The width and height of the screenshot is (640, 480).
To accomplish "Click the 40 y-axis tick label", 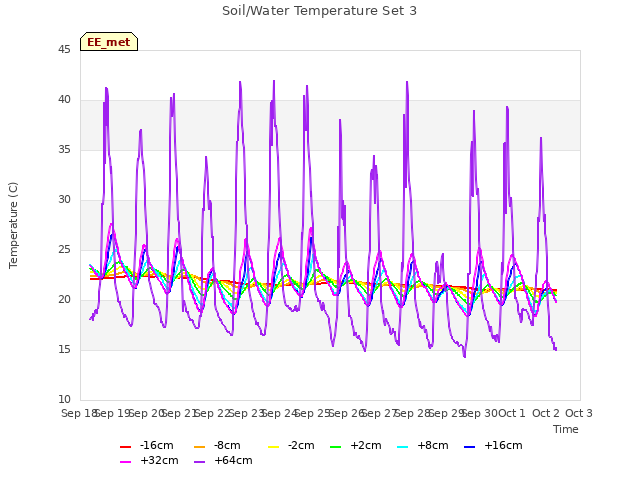I will (64, 100).
